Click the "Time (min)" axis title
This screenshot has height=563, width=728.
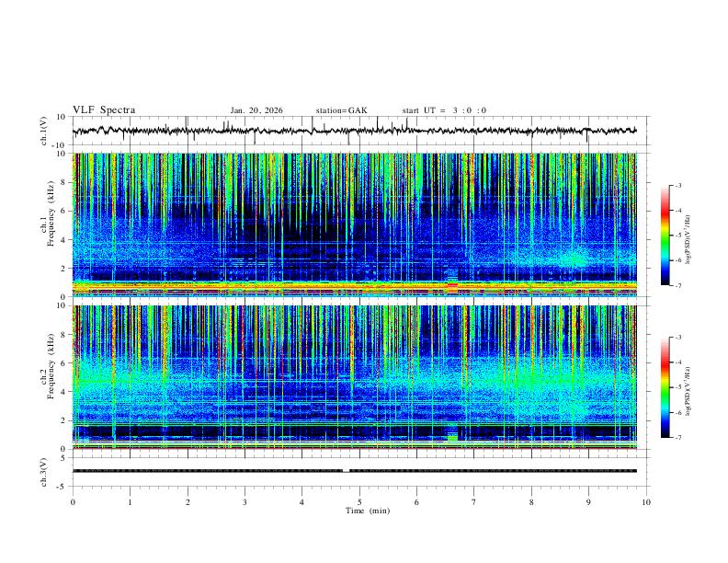point(368,511)
